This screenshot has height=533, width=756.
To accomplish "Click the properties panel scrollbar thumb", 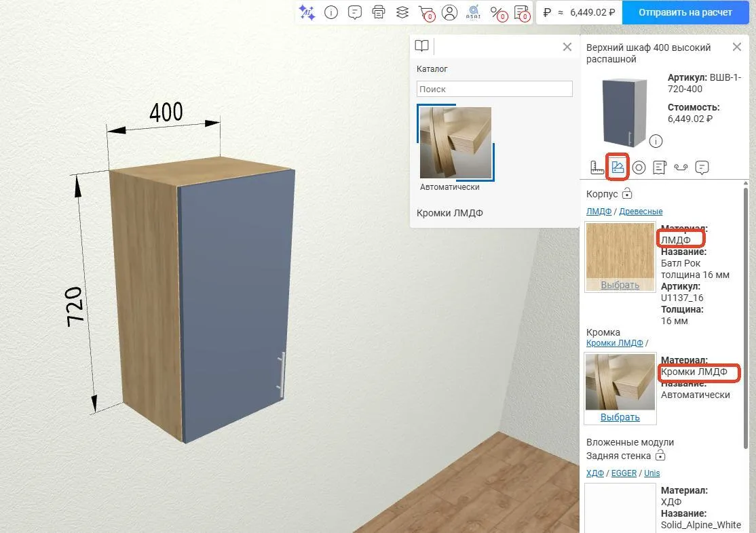I will [746, 318].
